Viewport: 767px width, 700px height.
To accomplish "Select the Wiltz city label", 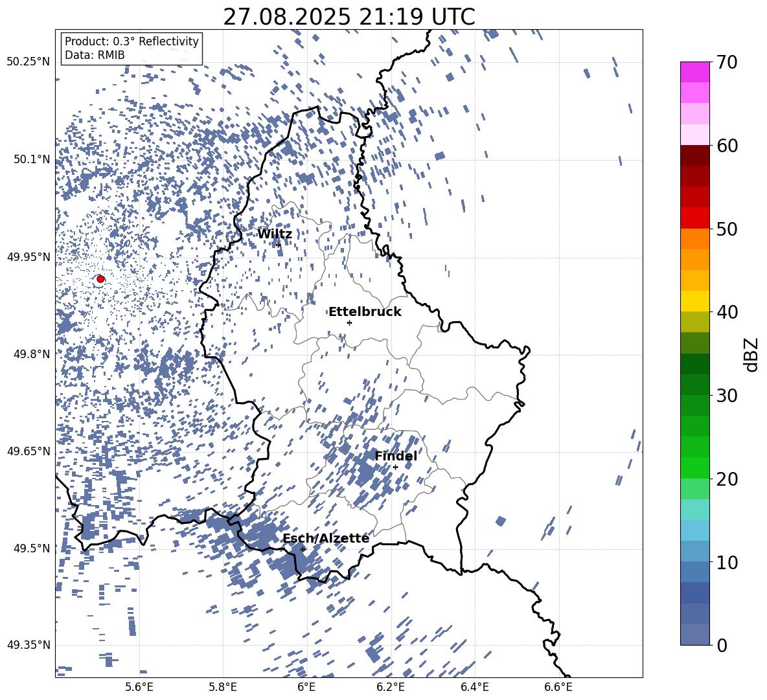I will pos(275,234).
